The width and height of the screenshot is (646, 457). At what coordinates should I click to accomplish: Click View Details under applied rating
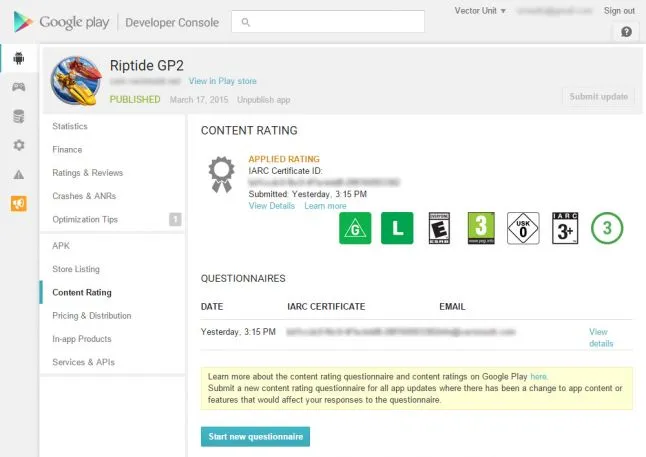(272, 206)
